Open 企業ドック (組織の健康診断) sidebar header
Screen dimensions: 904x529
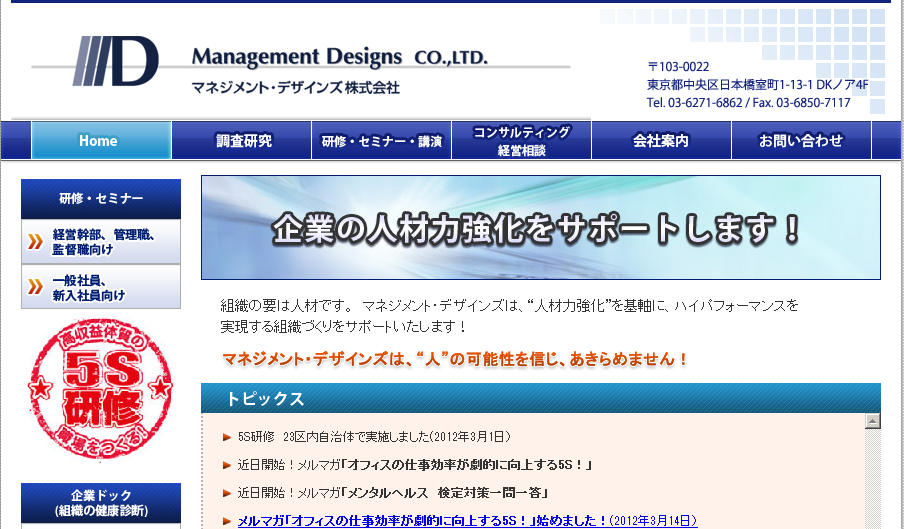(101, 502)
